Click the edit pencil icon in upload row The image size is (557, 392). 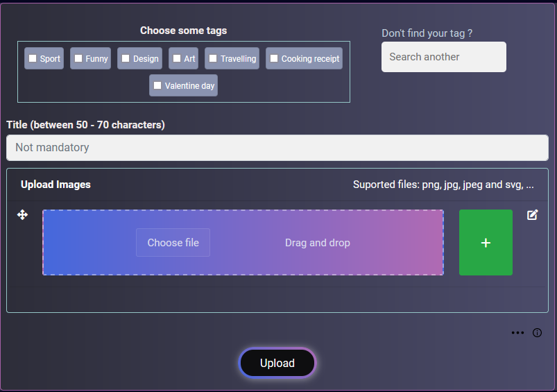pos(532,214)
